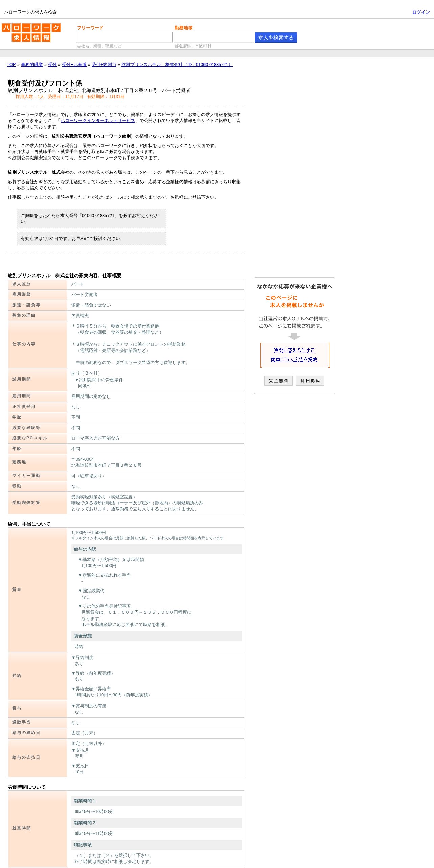Open TOP breadcrumb link

click(x=11, y=65)
